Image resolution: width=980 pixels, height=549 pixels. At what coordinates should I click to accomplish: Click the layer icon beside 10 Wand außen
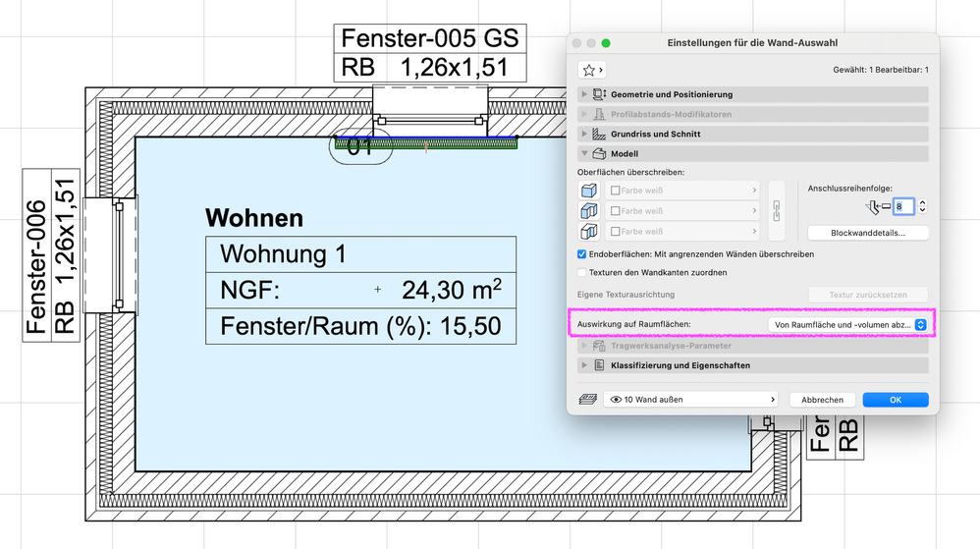587,399
